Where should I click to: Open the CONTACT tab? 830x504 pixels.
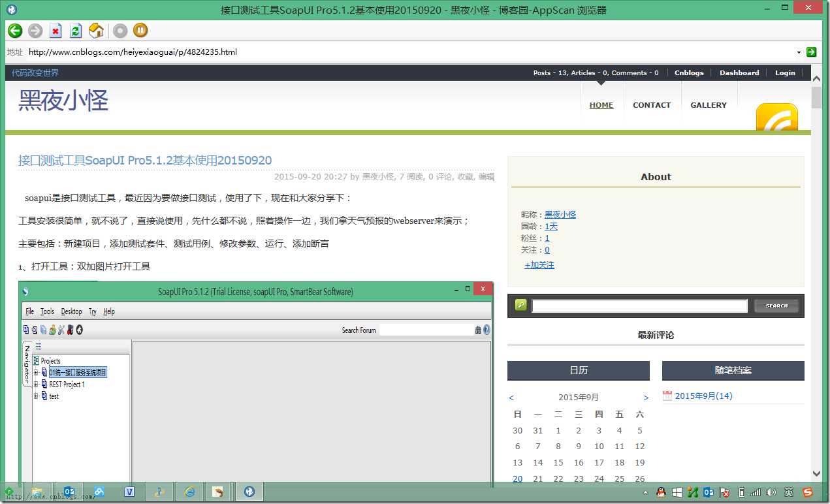pos(652,105)
